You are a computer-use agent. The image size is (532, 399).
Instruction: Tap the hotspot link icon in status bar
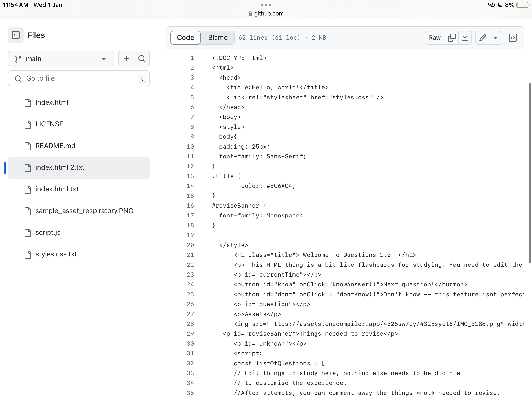coord(491,5)
